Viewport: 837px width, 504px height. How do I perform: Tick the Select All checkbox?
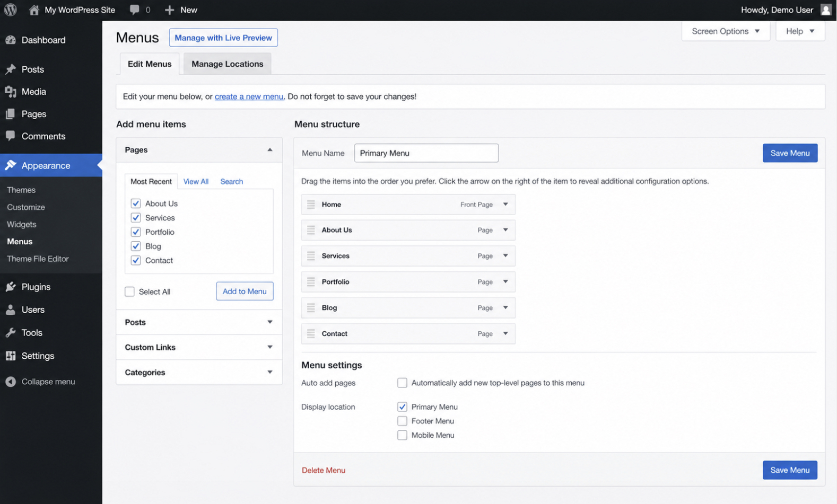[129, 291]
